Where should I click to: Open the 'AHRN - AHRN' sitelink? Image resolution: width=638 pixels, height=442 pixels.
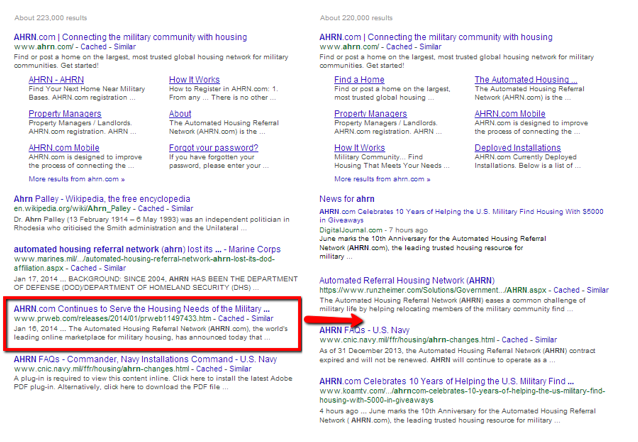pyautogui.click(x=54, y=79)
